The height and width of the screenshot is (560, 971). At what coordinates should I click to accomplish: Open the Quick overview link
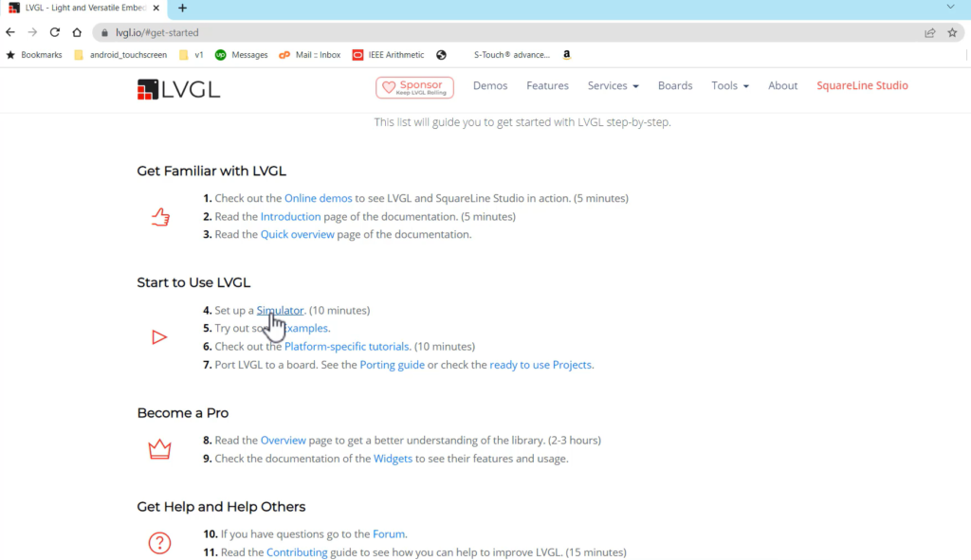click(297, 235)
